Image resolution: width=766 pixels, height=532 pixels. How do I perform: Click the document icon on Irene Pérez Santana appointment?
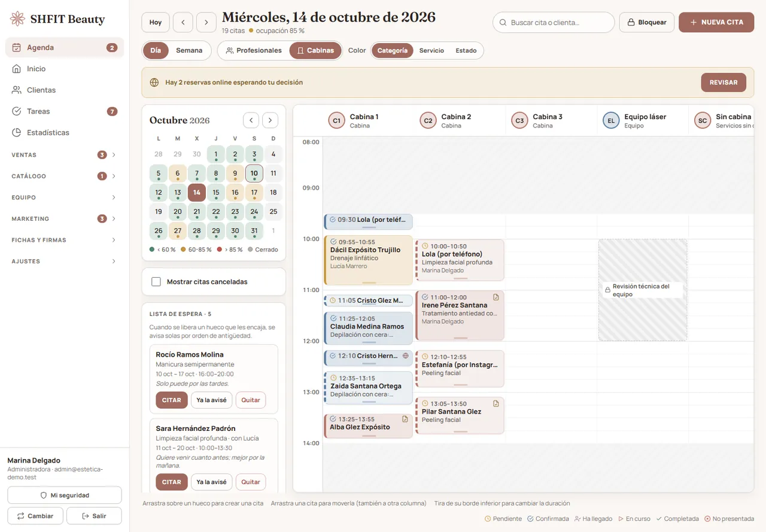[496, 297]
